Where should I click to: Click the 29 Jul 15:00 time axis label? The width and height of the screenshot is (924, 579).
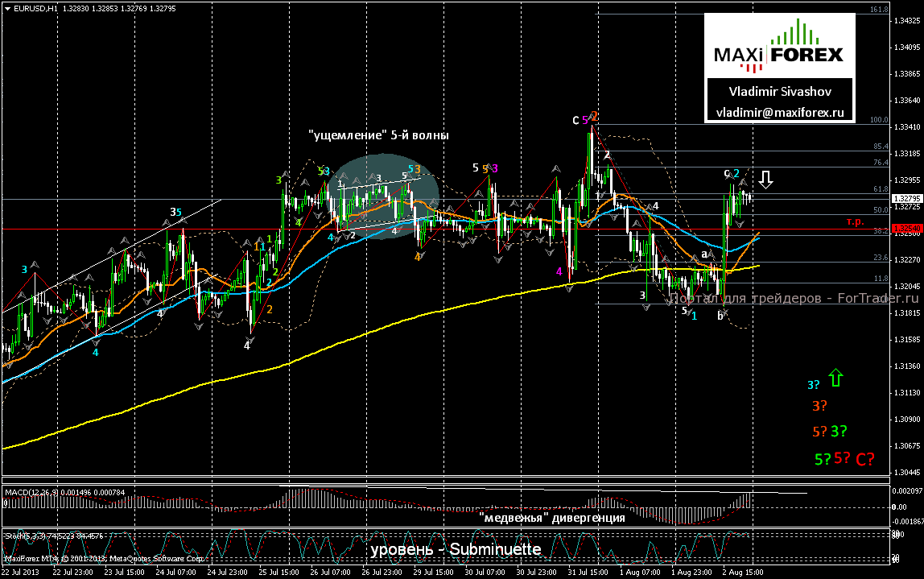(x=434, y=572)
